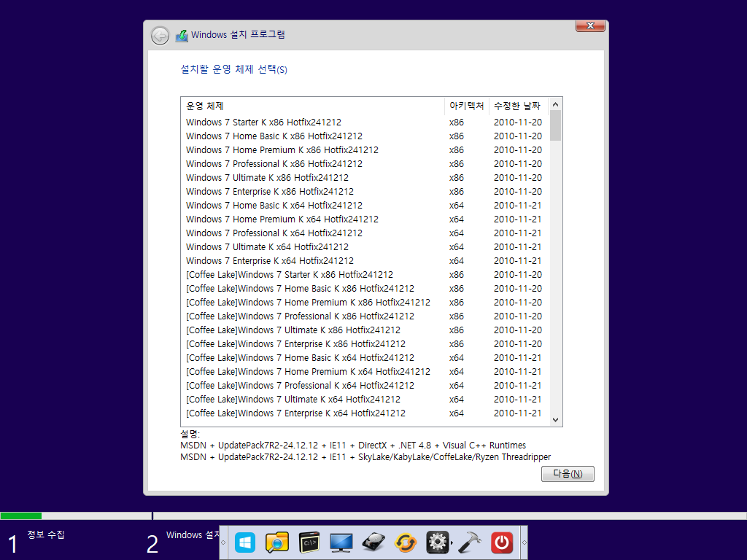
Task: Select Windows 7 Enterprise K x86 row
Action: coord(365,192)
